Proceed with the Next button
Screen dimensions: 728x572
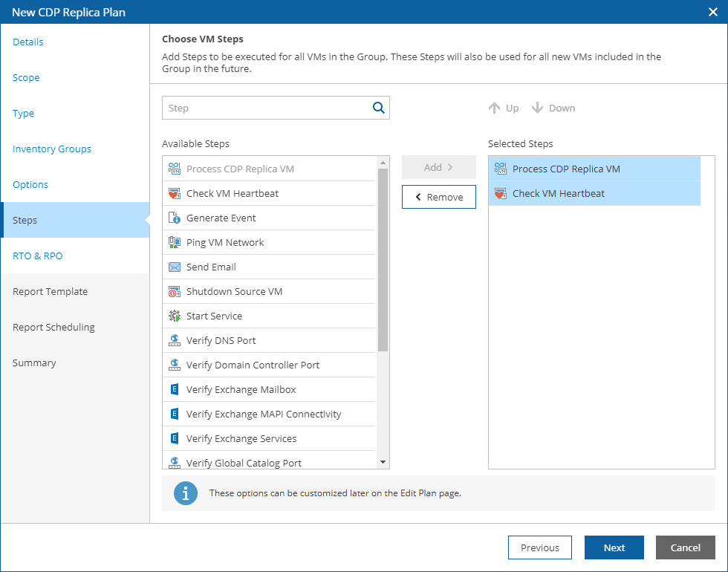(614, 548)
